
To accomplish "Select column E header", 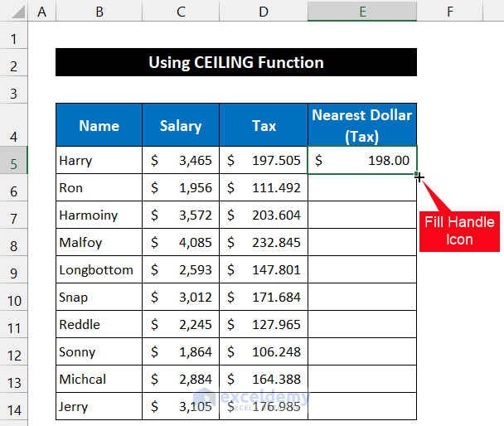I will pos(362,12).
